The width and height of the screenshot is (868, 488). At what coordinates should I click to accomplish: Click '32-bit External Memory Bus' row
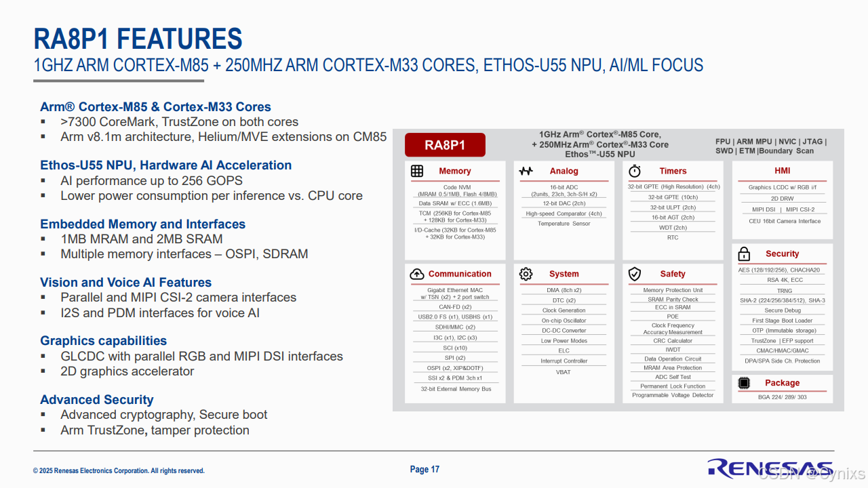click(455, 389)
